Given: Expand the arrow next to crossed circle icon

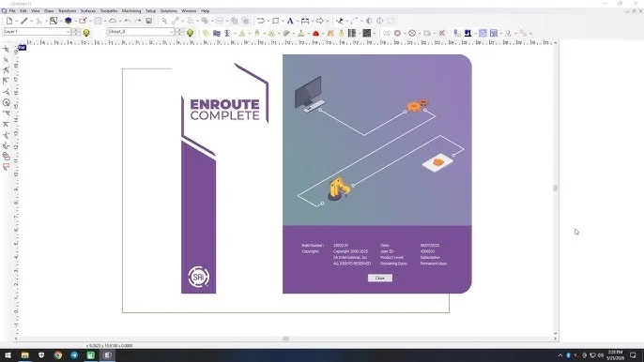Looking at the screenshot, I should tap(420, 34).
